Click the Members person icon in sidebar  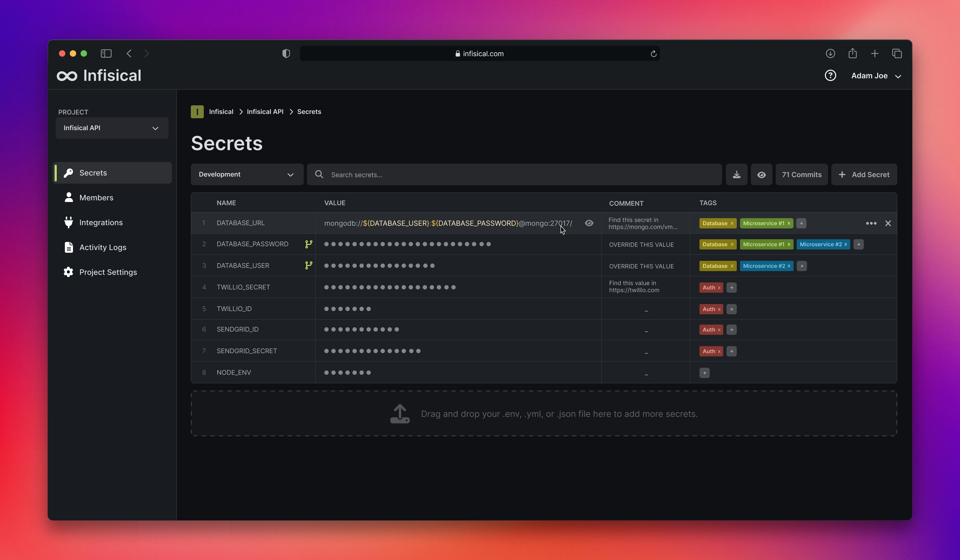click(69, 198)
